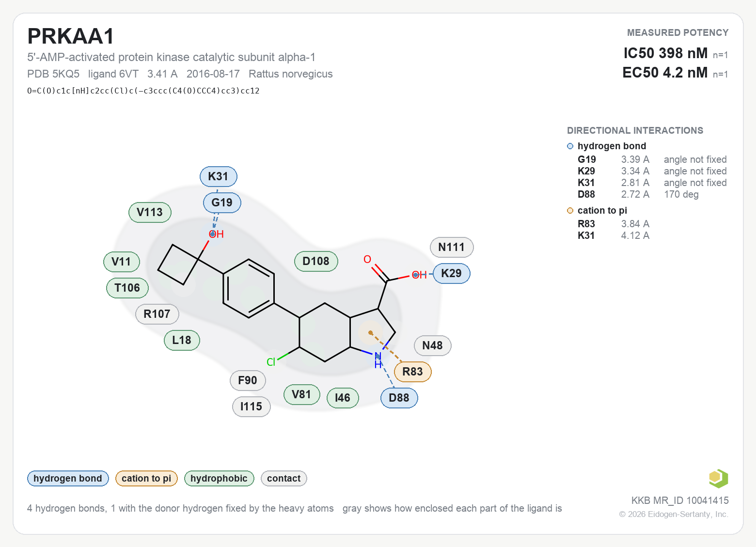Image resolution: width=756 pixels, height=547 pixels.
Task: Pick the V113 hydrophobic residue label
Action: [150, 212]
